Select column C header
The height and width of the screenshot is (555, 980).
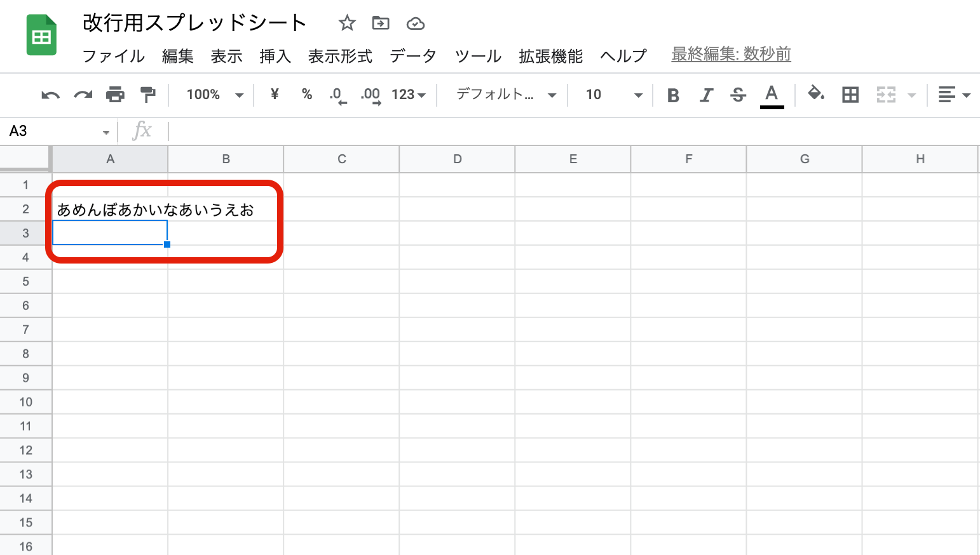click(341, 159)
